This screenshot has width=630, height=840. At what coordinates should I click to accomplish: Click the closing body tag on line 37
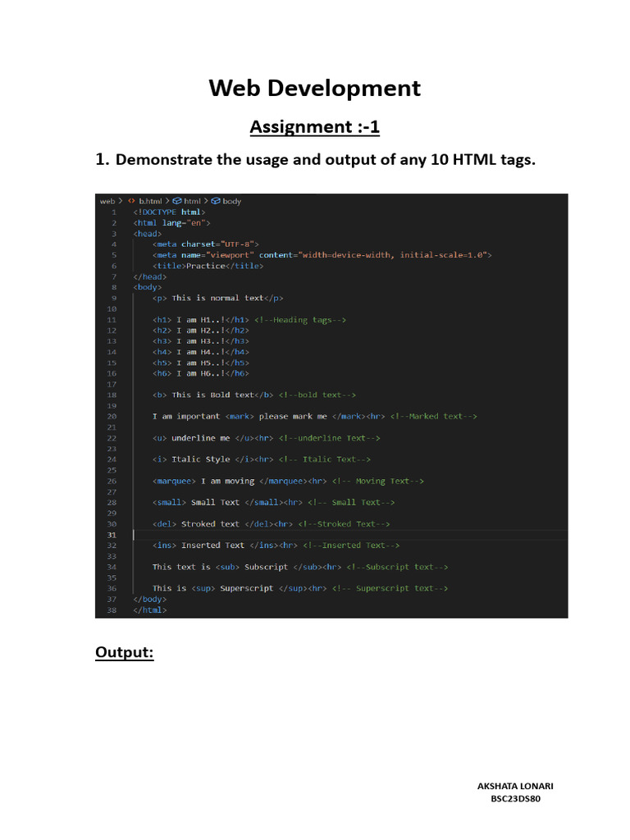(150, 599)
